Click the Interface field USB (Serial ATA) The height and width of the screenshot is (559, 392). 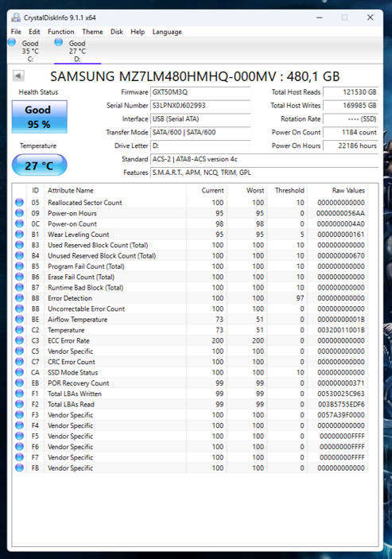pos(200,118)
